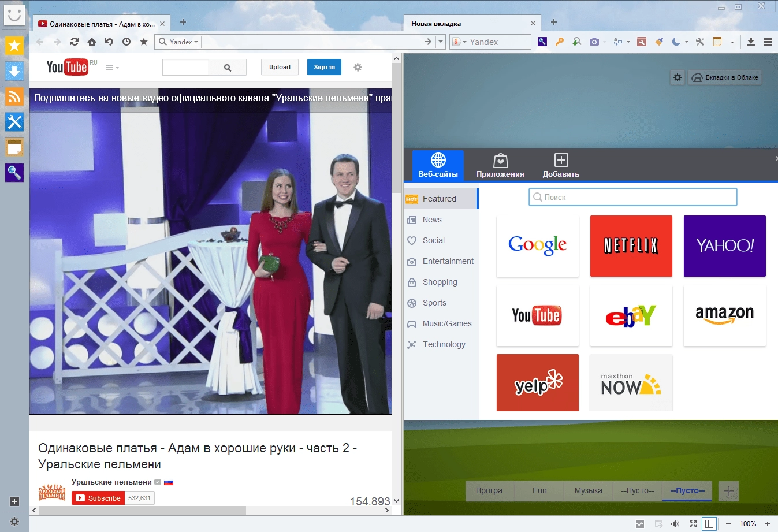The width and height of the screenshot is (778, 532).
Task: Select the Fun quick access group
Action: pos(539,490)
